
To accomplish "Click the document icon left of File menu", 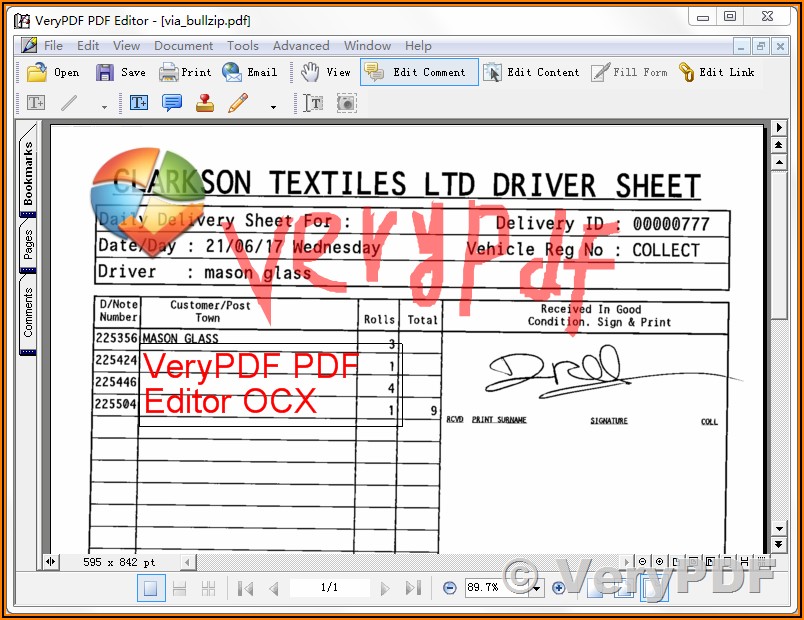I will pos(29,46).
